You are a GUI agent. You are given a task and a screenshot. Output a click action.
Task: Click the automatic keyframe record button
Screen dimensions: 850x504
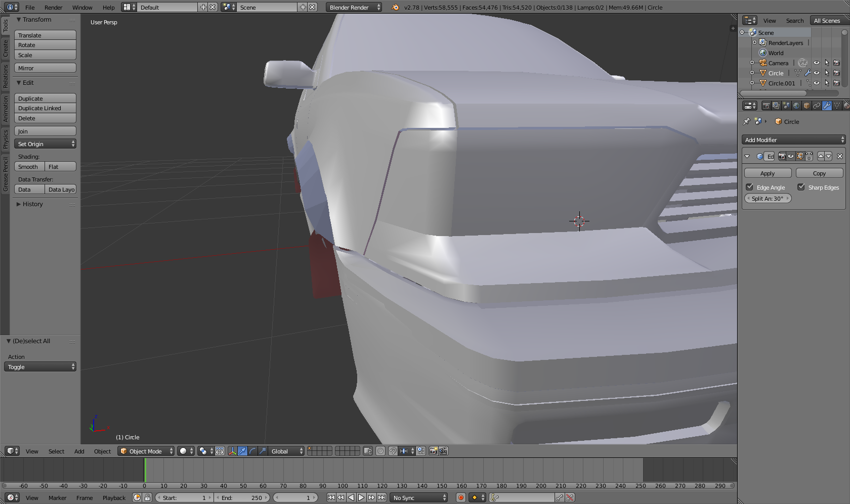[x=460, y=497]
